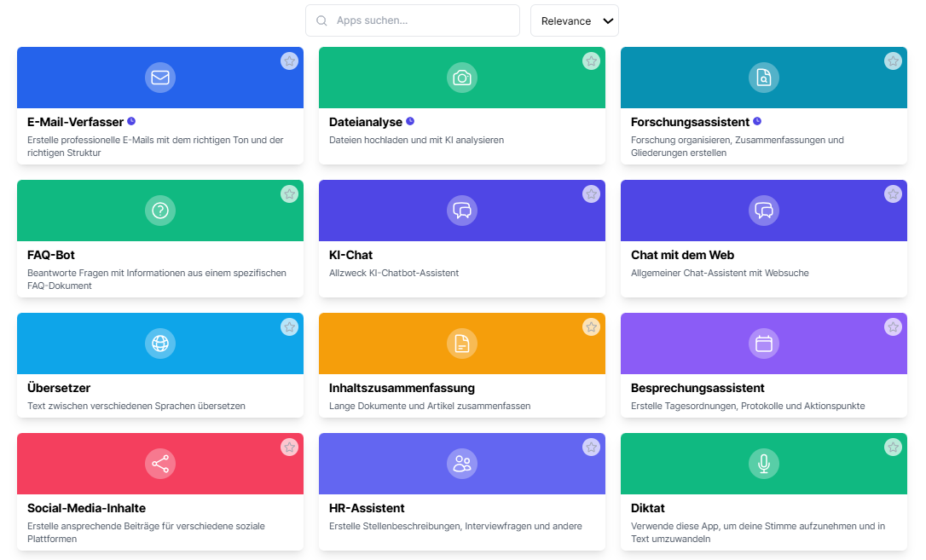The width and height of the screenshot is (926, 560).
Task: Click the calendar icon on Besprechungsassistent card
Action: pos(764,344)
